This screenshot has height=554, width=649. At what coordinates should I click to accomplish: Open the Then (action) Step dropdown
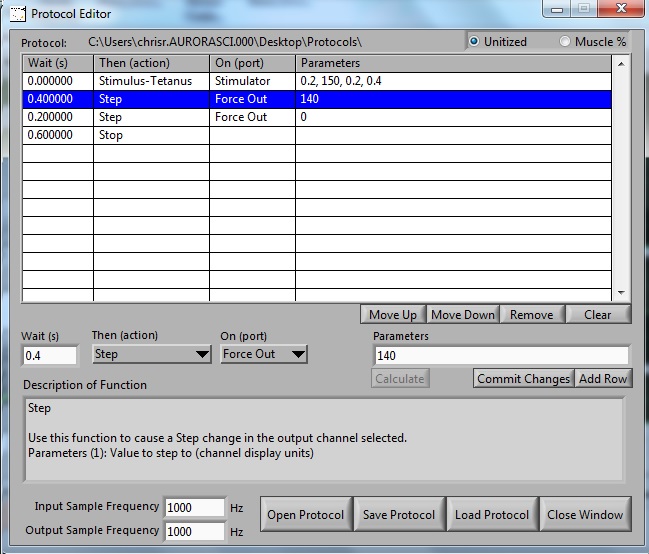tap(151, 354)
